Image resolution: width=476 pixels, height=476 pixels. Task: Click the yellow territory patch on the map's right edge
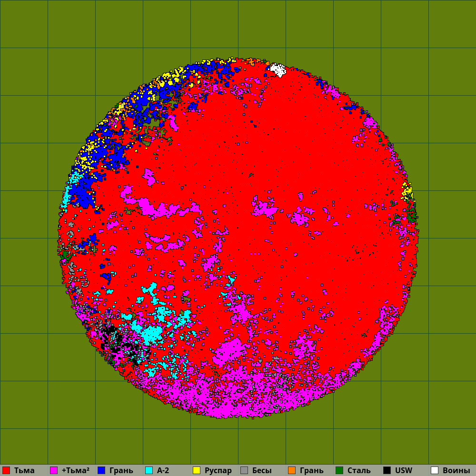coord(407,191)
